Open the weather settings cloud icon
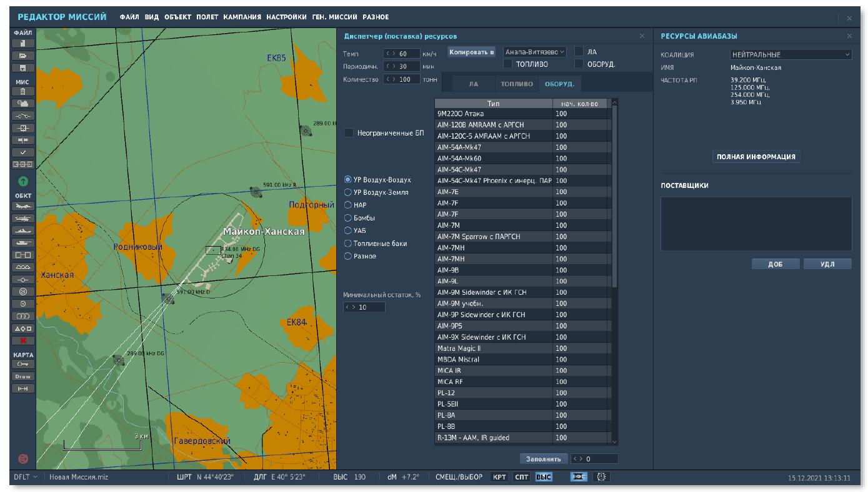This screenshot has height=492, width=868. point(23,104)
